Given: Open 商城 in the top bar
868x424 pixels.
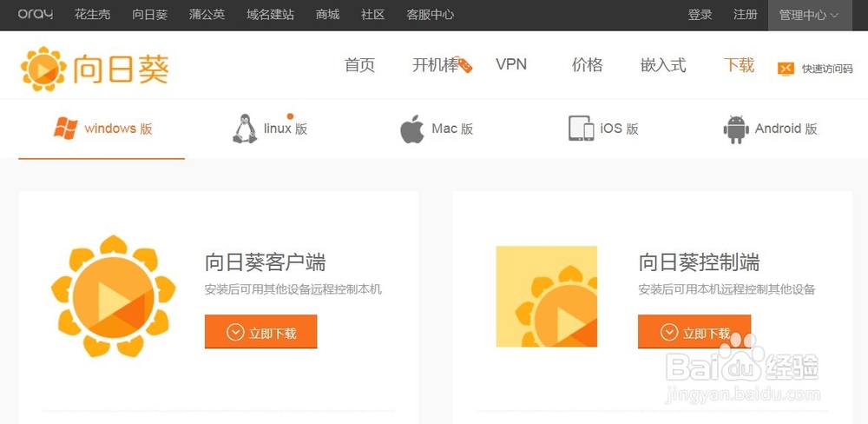Looking at the screenshot, I should [x=328, y=15].
